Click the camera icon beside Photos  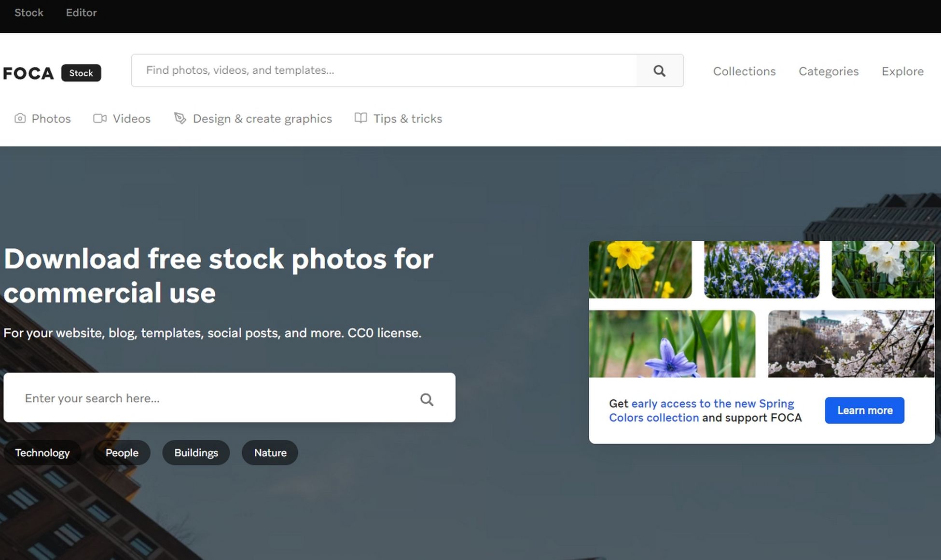(x=20, y=118)
